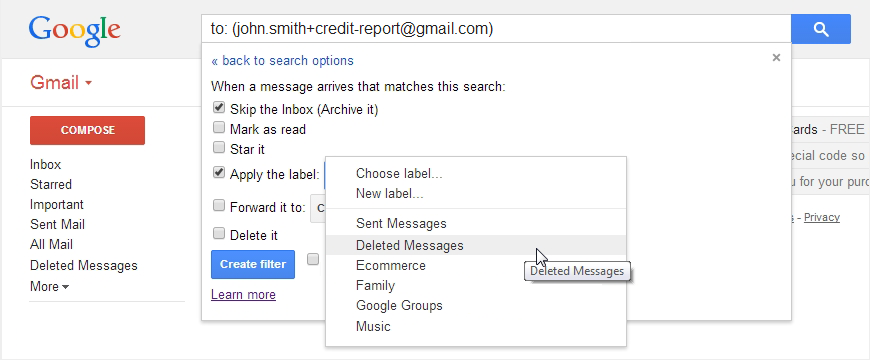Tick the Forward it to checkbox
870x360 pixels.
(219, 206)
